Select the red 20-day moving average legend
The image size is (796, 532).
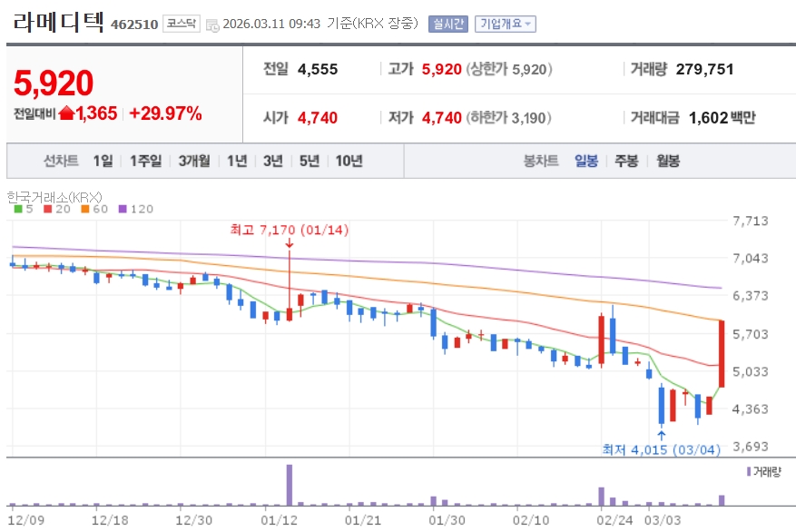point(57,209)
